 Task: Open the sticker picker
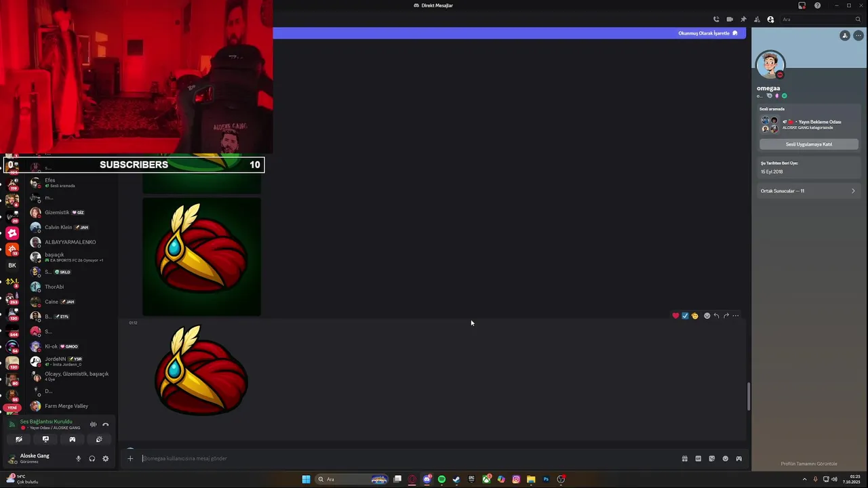click(x=711, y=459)
